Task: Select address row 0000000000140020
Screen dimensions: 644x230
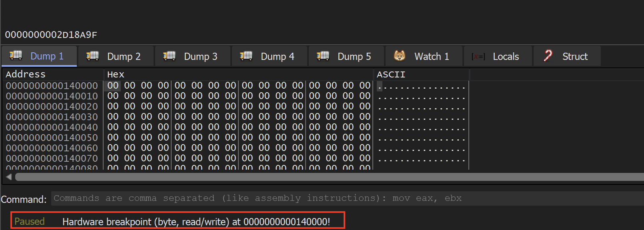Action: coord(52,106)
